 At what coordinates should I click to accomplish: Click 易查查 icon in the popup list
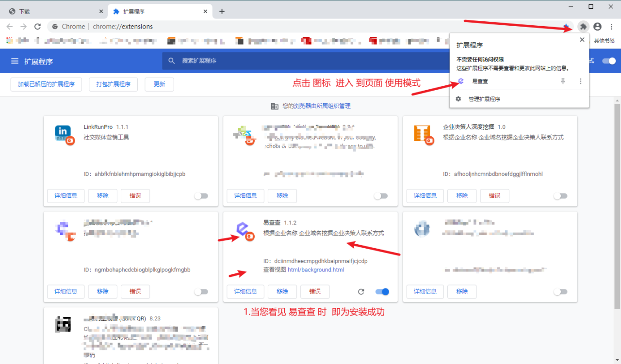click(x=461, y=81)
